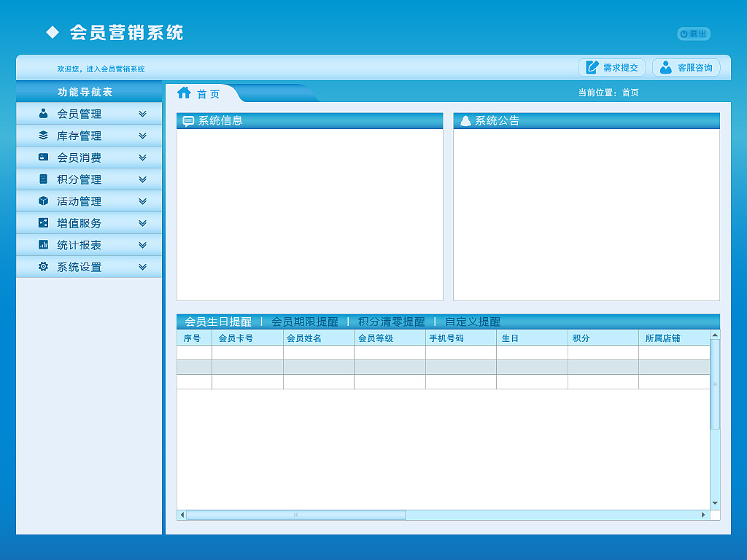Click the 系统设置 gear icon
The width and height of the screenshot is (747, 560).
point(43,267)
